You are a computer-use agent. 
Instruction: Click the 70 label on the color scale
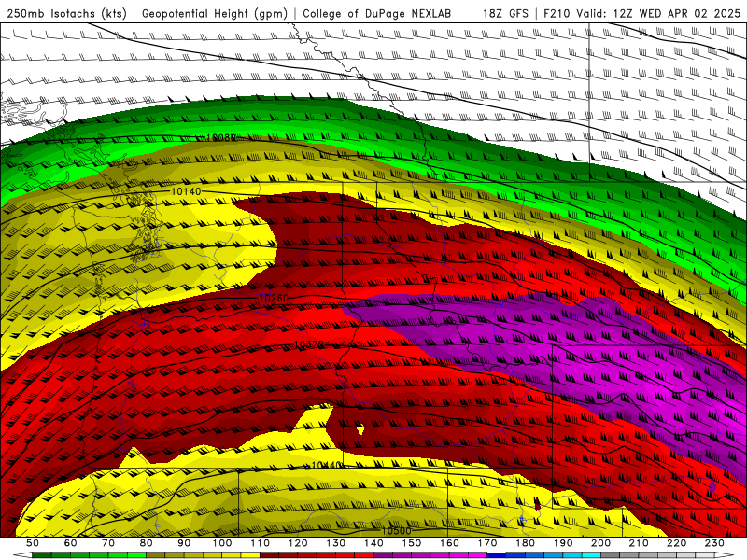tap(108, 543)
